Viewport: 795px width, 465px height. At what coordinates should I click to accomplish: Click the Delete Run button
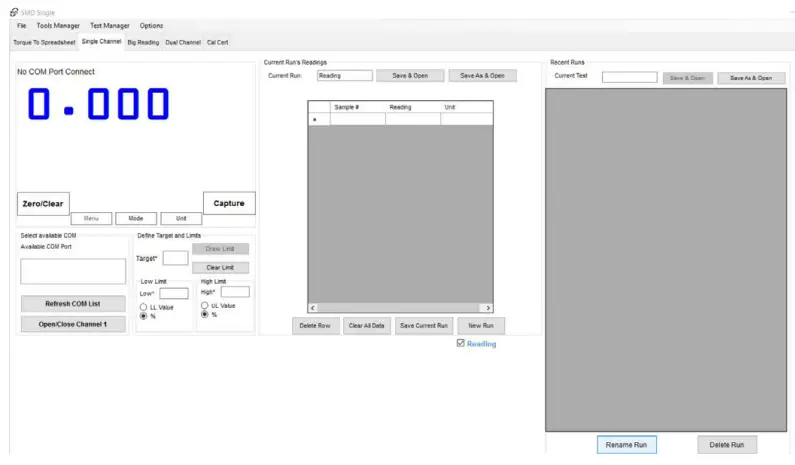point(727,445)
